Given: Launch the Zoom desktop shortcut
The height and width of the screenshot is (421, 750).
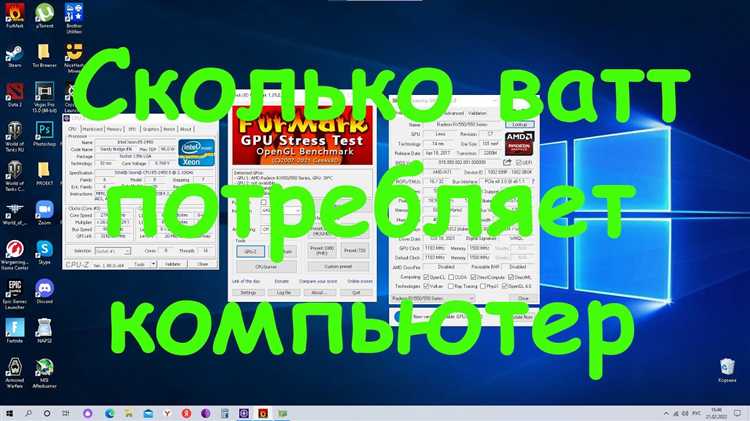Looking at the screenshot, I should [44, 213].
